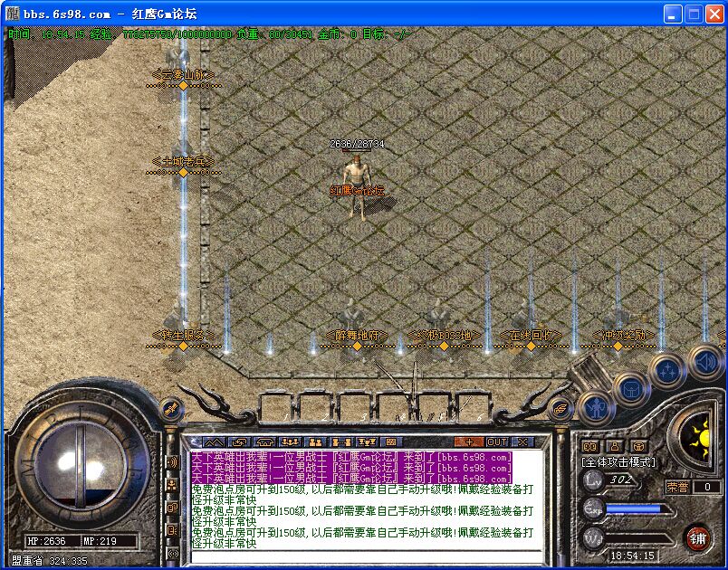
Task: Open the shop via red 铺 button
Action: (x=697, y=538)
